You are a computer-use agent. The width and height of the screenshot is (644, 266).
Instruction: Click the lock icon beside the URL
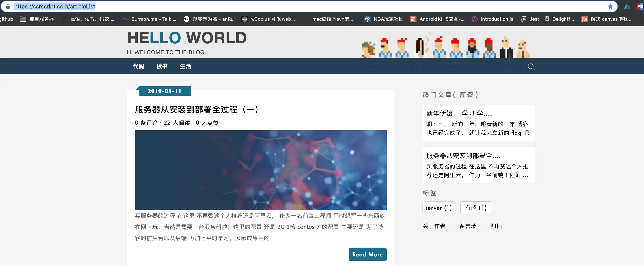tap(8, 6)
